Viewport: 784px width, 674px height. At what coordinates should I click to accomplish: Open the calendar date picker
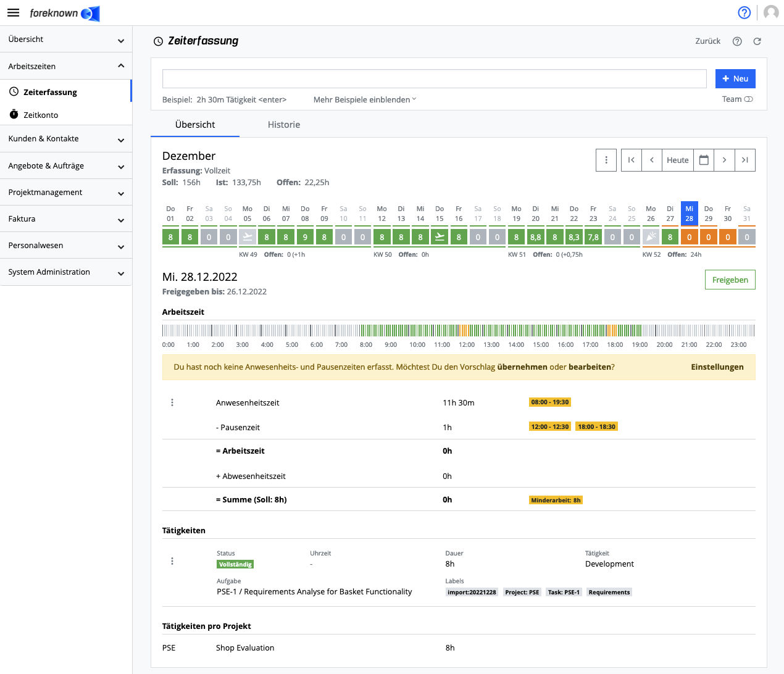704,160
